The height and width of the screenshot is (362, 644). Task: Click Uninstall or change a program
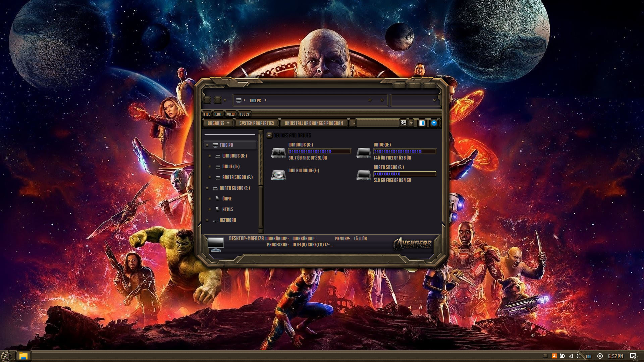click(x=314, y=123)
